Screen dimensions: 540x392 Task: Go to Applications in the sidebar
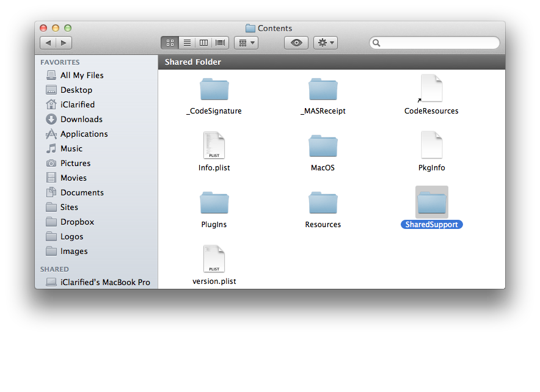point(84,134)
